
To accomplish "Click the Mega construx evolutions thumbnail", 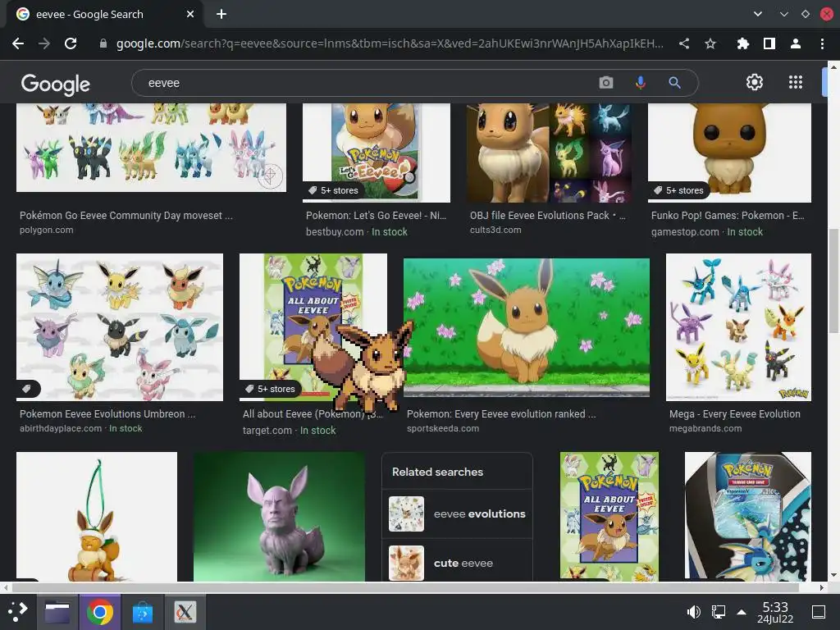I will coord(738,326).
